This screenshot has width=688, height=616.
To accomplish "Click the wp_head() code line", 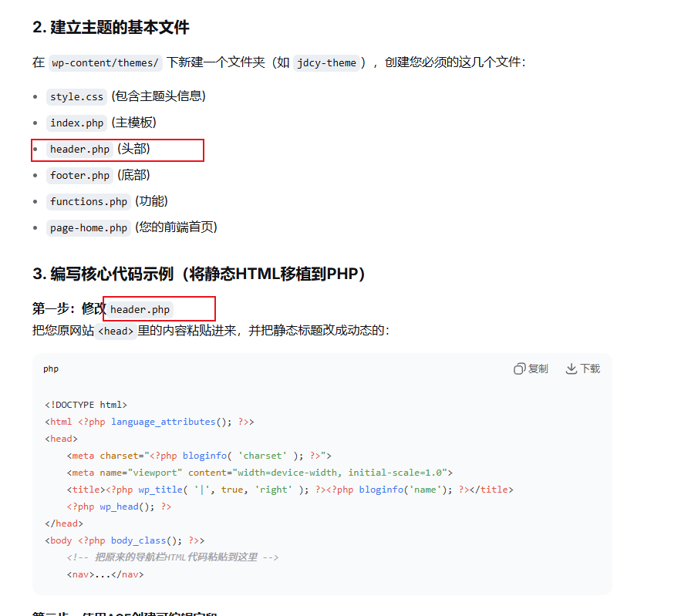I will [119, 507].
